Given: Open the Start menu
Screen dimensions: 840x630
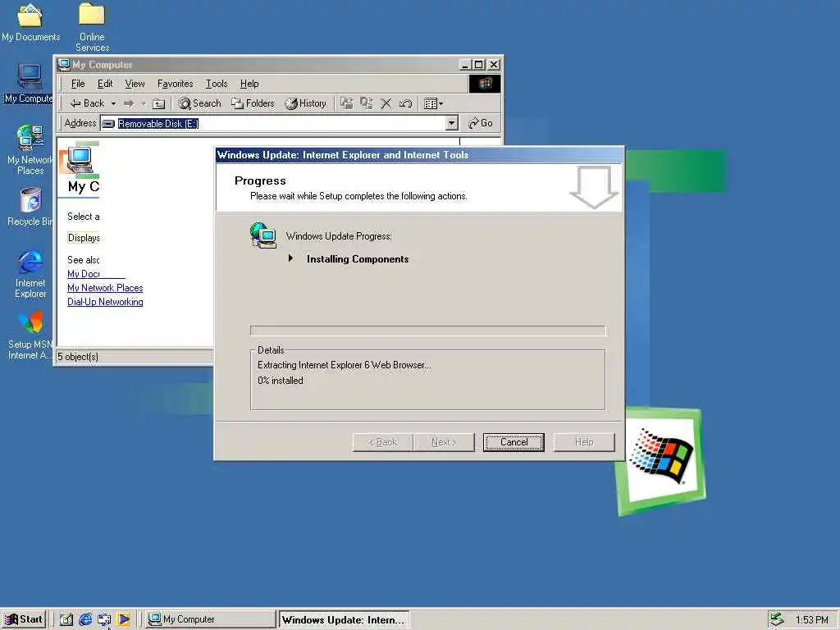Looking at the screenshot, I should pos(24,619).
